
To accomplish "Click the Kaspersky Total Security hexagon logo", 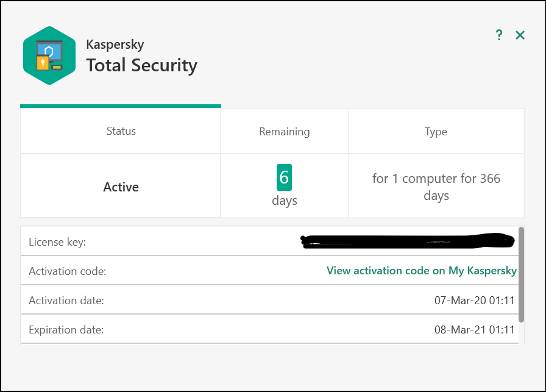I will point(49,55).
